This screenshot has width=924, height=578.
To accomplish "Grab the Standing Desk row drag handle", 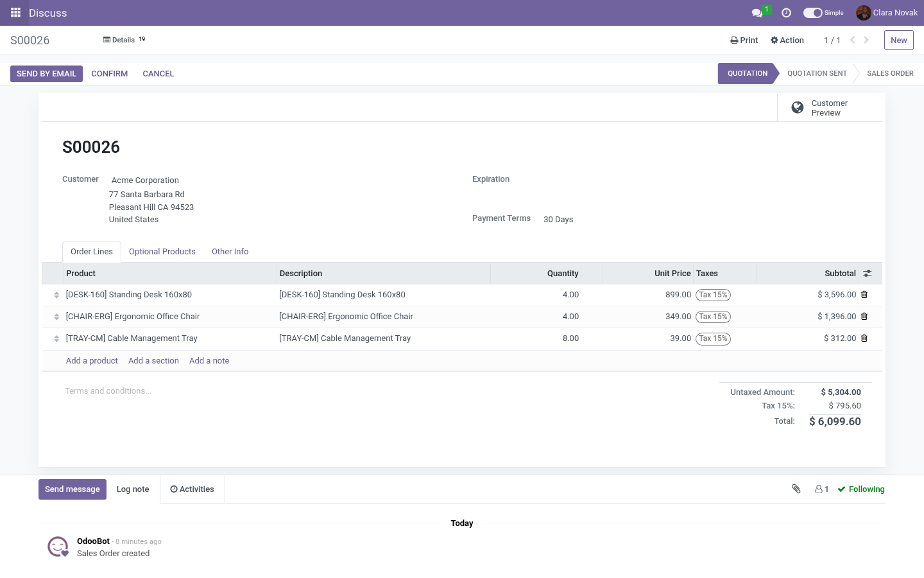I will [56, 295].
